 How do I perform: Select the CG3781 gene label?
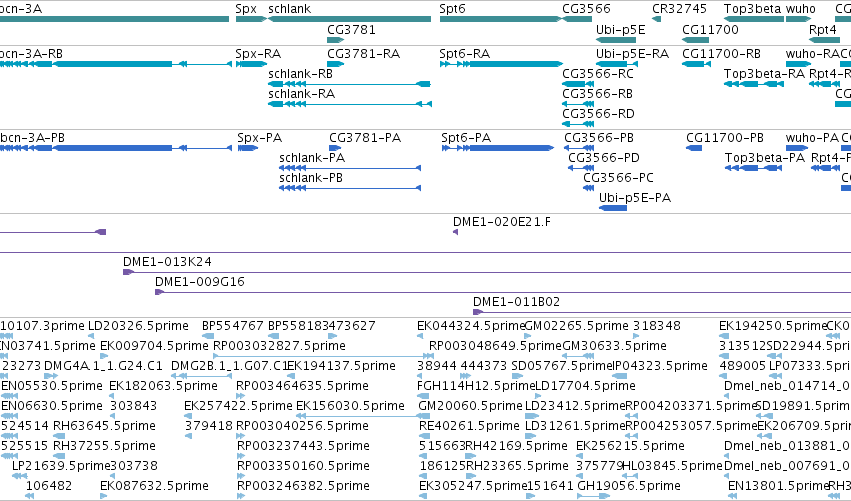click(x=351, y=30)
